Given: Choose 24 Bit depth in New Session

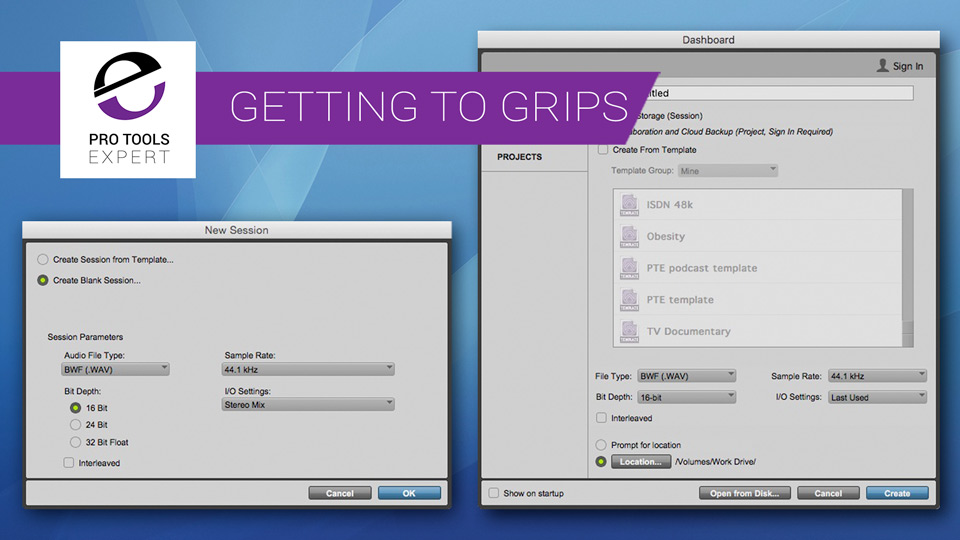Looking at the screenshot, I should coord(75,425).
